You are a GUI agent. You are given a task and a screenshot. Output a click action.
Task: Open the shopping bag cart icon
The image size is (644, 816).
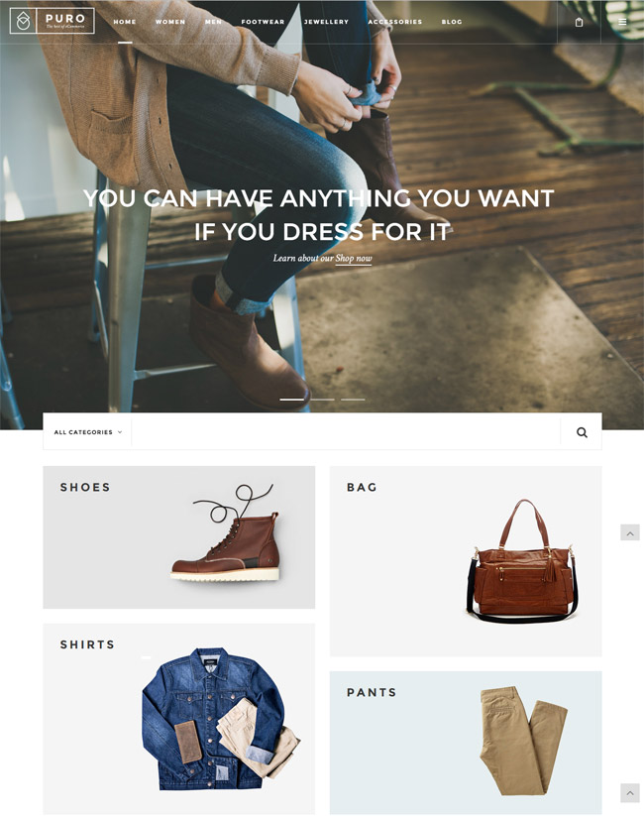tap(579, 22)
